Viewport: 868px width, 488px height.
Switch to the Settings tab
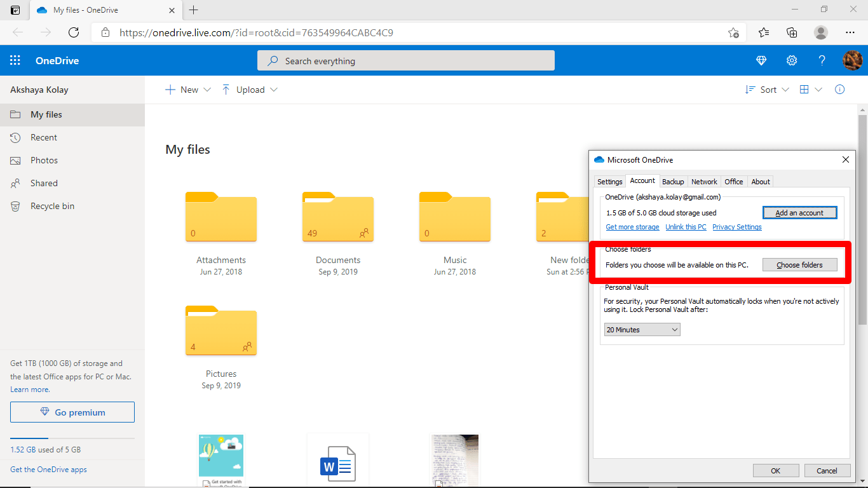[x=609, y=182]
